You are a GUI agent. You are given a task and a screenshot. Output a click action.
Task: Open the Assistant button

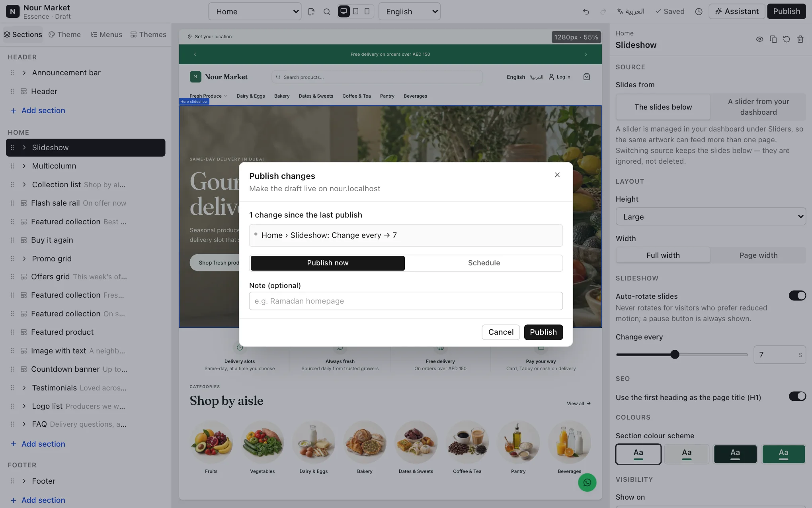click(737, 12)
